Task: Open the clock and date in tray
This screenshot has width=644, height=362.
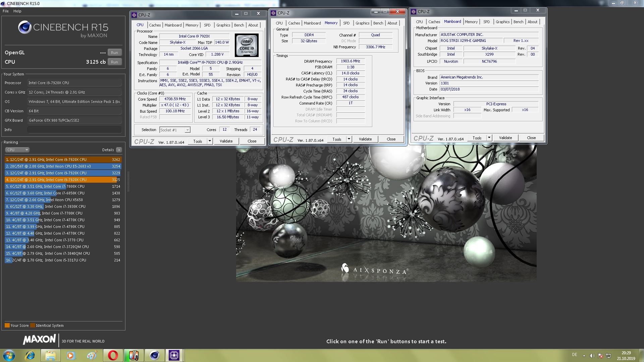Action: (x=626, y=356)
